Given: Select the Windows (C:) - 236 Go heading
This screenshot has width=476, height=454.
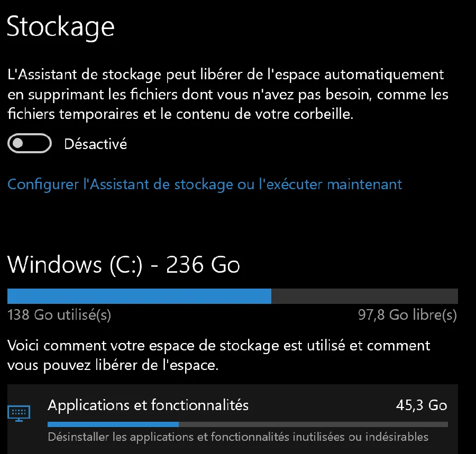Looking at the screenshot, I should point(124,265).
